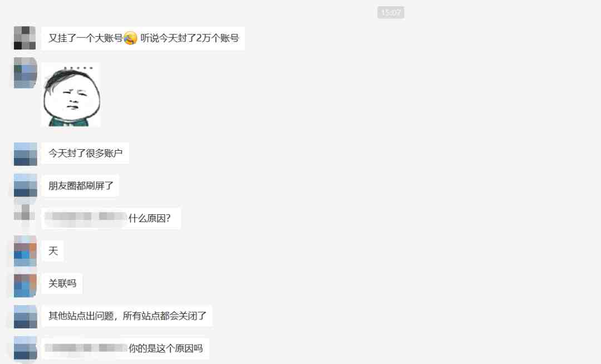601x364 pixels.
Task: Click the 关联吗 message bubble
Action: point(62,283)
